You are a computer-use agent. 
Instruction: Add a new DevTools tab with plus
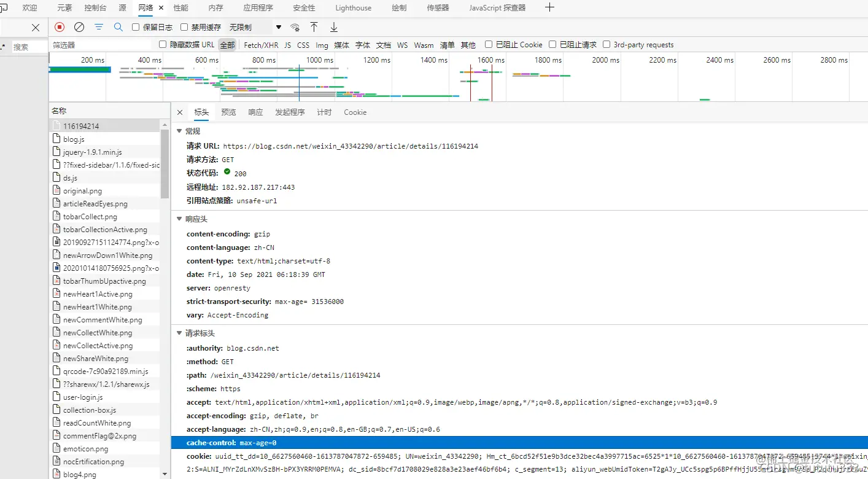click(549, 7)
